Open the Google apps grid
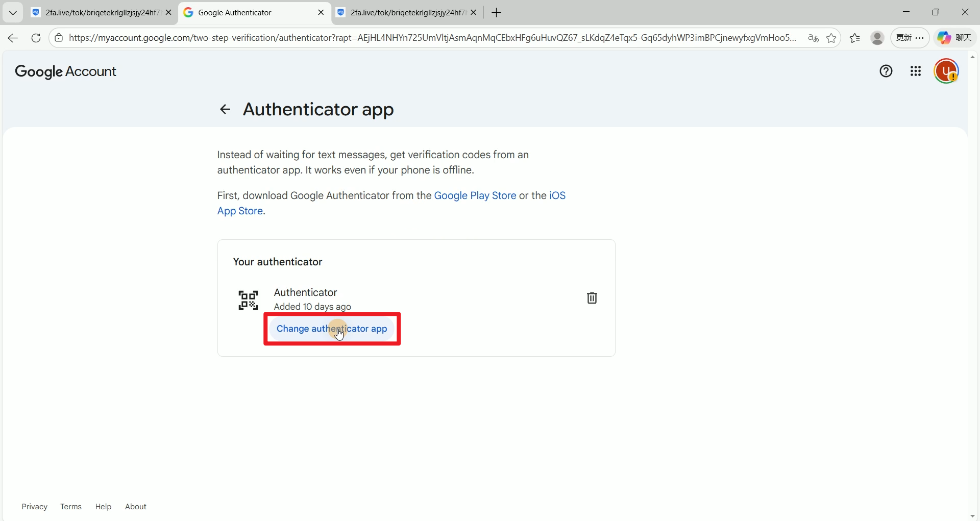This screenshot has height=521, width=980. pyautogui.click(x=916, y=71)
